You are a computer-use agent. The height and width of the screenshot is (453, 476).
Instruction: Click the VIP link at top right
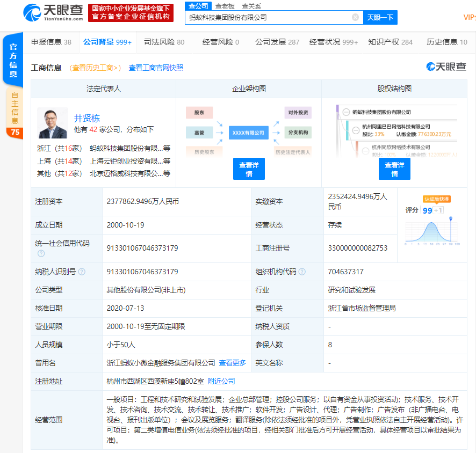[470, 18]
